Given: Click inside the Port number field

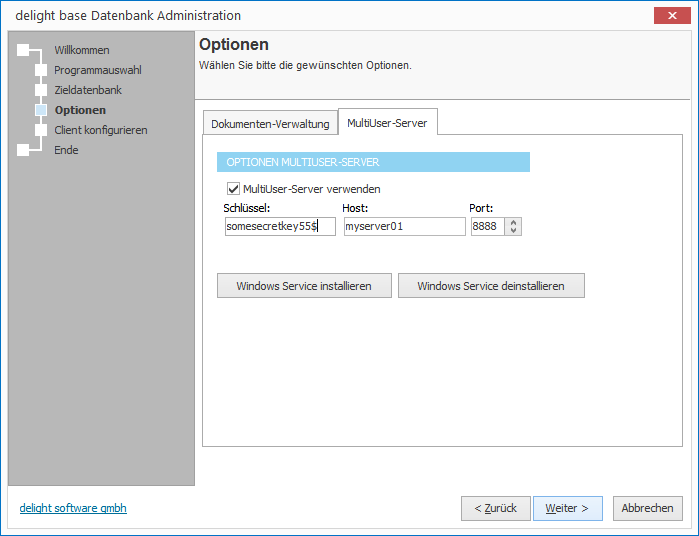Looking at the screenshot, I should click(x=487, y=227).
